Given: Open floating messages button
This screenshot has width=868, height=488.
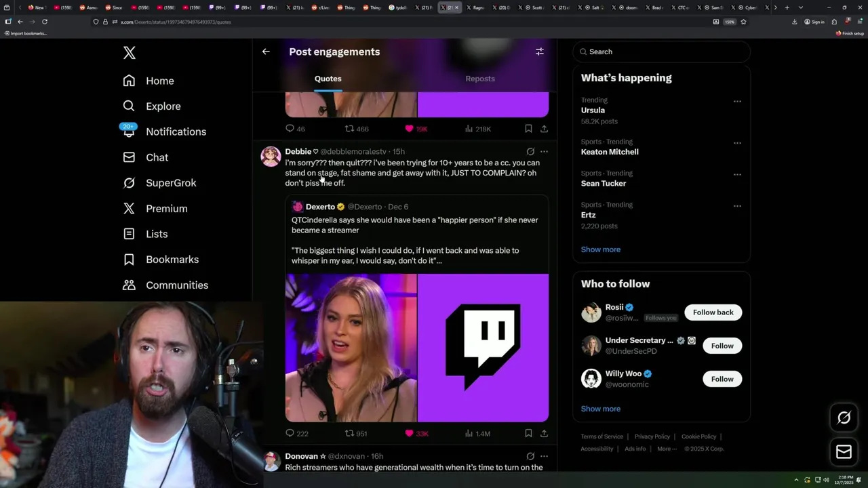Looking at the screenshot, I should 844,452.
